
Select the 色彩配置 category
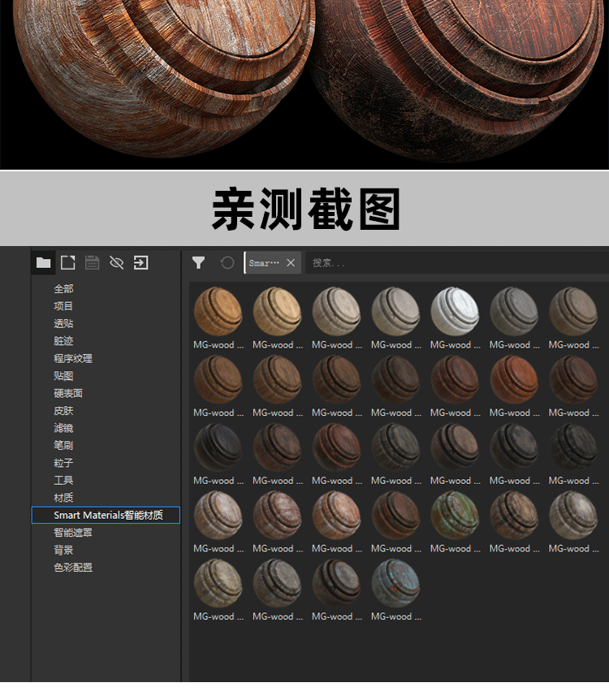click(73, 568)
